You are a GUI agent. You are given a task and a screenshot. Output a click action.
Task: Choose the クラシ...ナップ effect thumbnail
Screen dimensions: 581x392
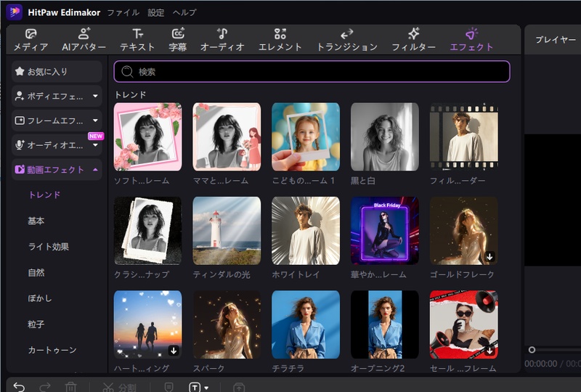pyautogui.click(x=148, y=230)
